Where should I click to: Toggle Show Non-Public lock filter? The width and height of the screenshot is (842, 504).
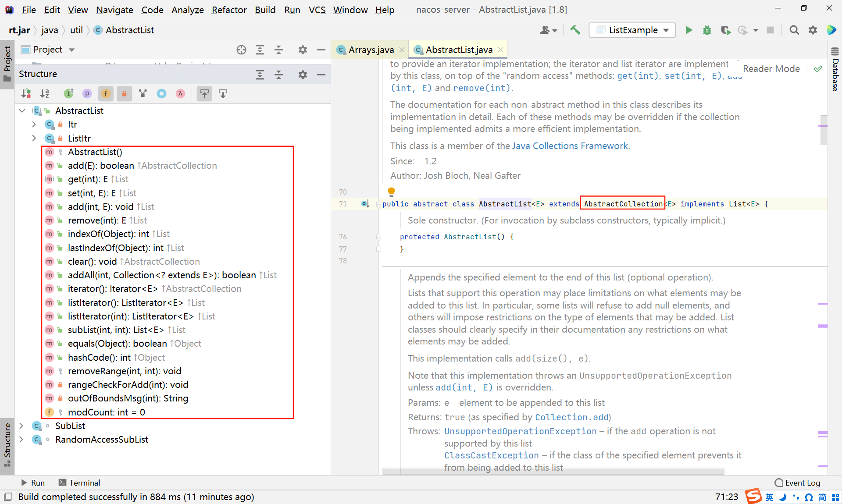click(x=124, y=93)
